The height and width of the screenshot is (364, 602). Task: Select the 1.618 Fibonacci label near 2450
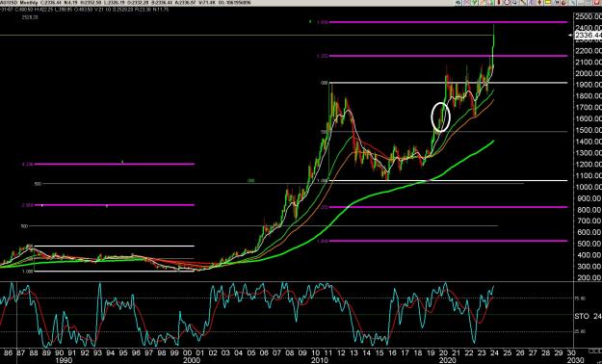point(322,22)
